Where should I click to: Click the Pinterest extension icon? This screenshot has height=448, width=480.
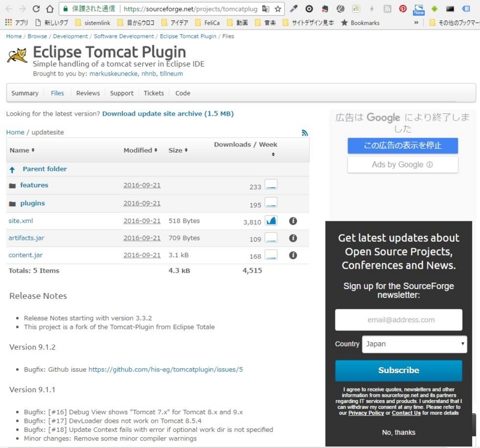403,8
